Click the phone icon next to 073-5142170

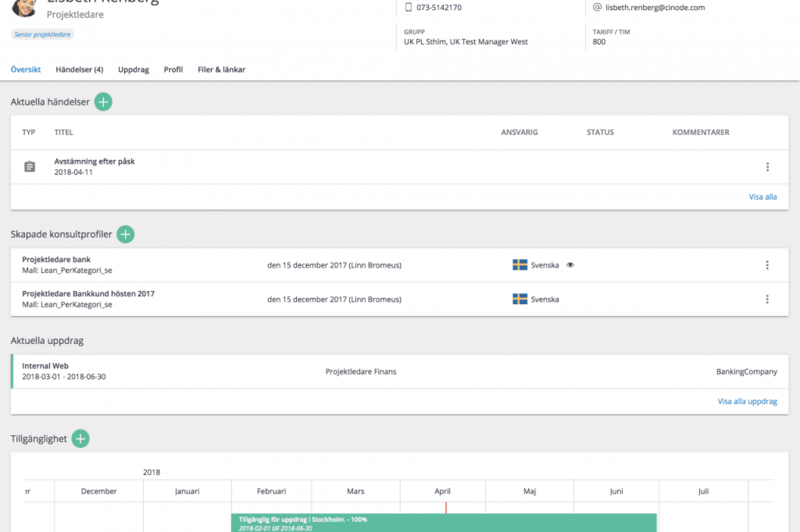click(409, 7)
